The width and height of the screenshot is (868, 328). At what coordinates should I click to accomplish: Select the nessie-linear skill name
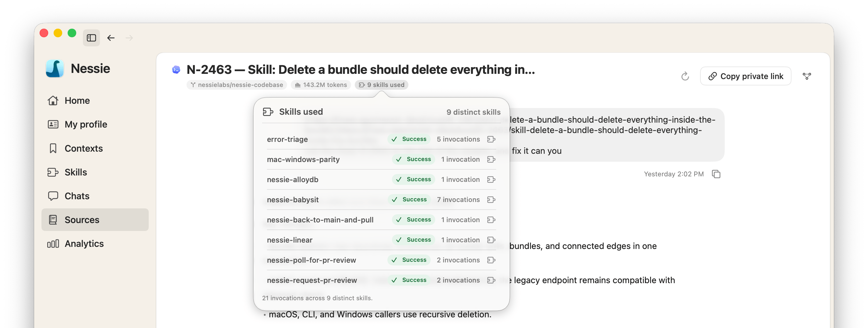[290, 240]
